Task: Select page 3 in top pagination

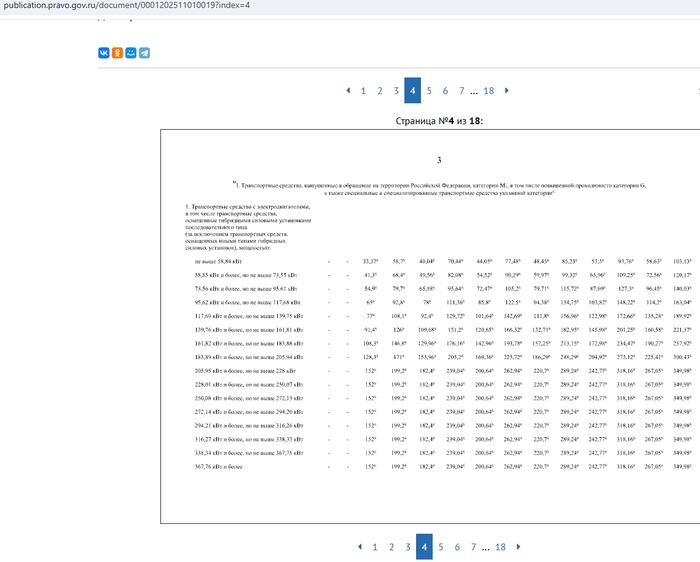Action: (396, 91)
